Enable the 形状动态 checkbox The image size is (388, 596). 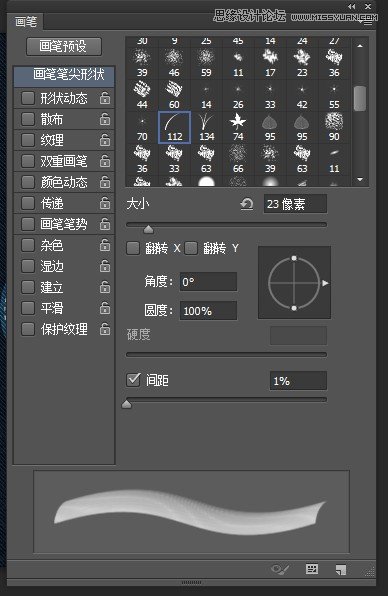click(x=28, y=98)
